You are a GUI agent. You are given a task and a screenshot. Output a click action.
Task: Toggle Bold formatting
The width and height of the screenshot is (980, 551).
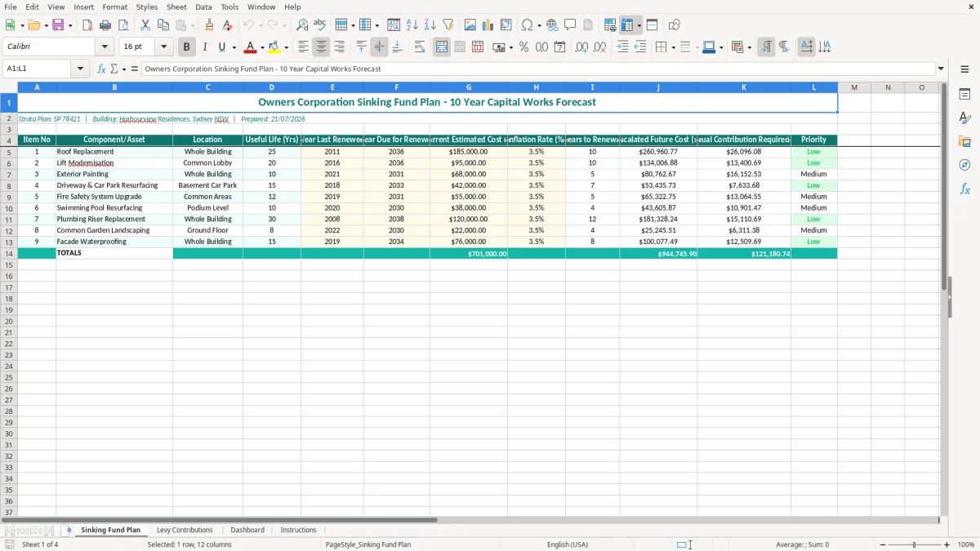(x=187, y=47)
